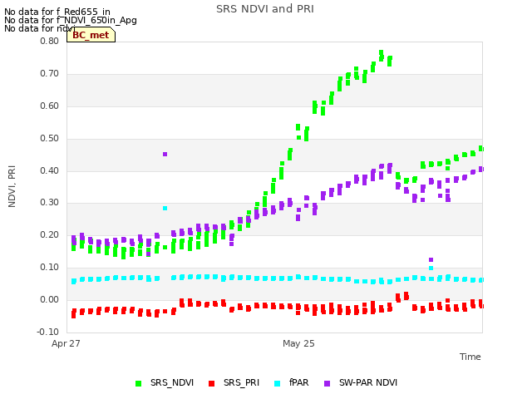The width and height of the screenshot is (532, 399).
Task: Select the SRS_NDVI legend label
Action: [x=172, y=382]
